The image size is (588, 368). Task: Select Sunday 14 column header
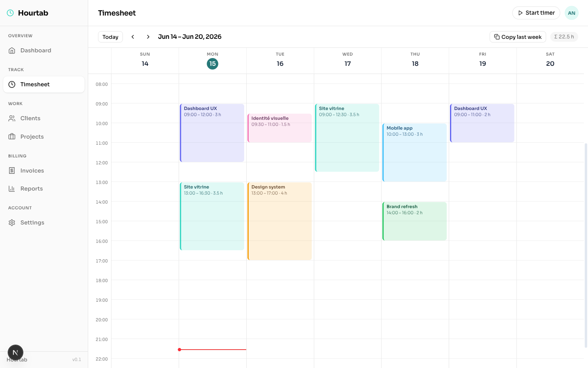click(x=145, y=61)
